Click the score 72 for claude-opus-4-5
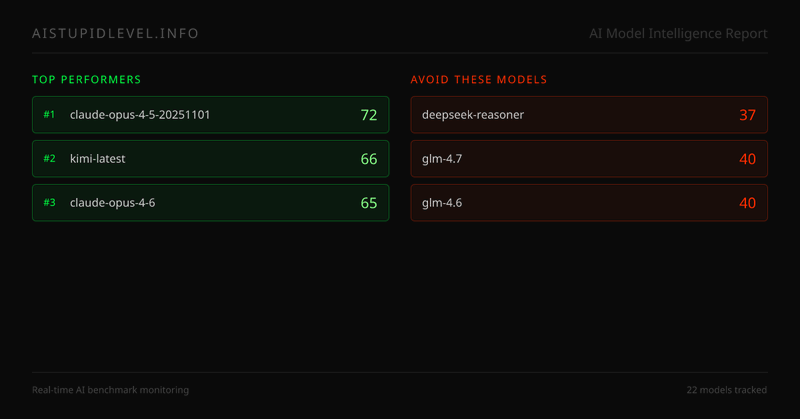Screen dimensions: 800x419 [368, 115]
